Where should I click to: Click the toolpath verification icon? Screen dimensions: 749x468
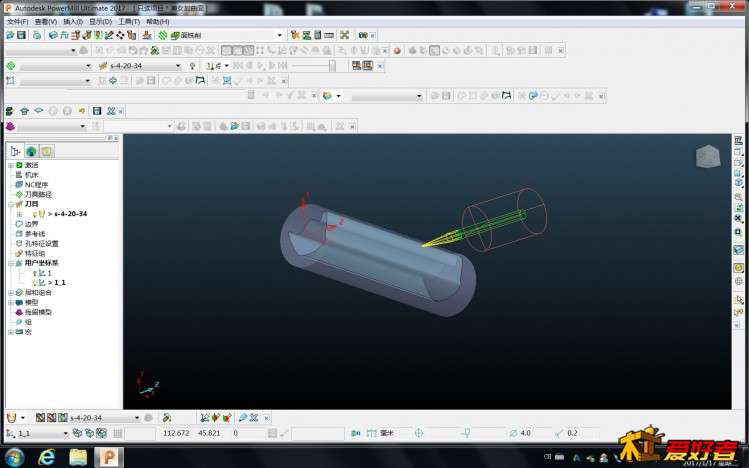[295, 35]
